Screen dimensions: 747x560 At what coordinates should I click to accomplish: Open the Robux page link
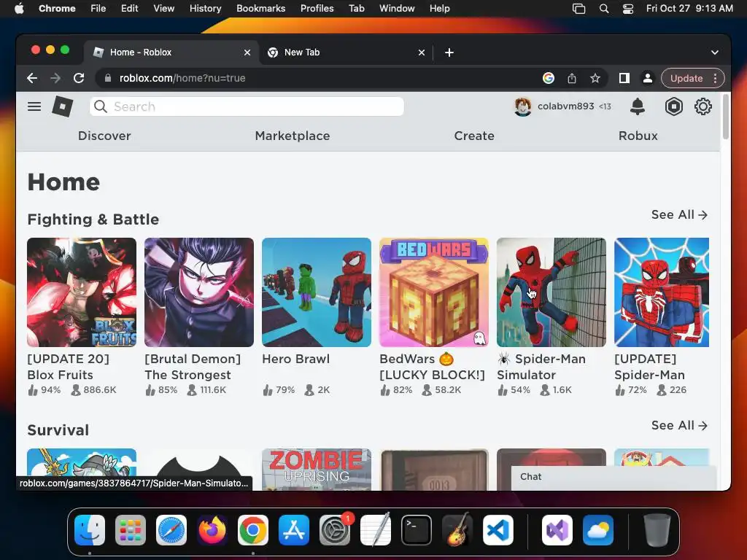click(638, 136)
